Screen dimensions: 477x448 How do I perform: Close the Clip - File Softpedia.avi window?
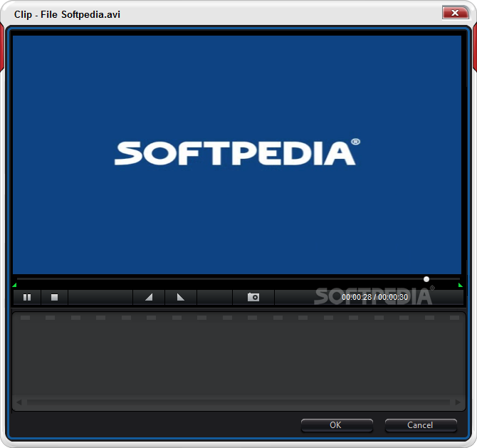(455, 13)
